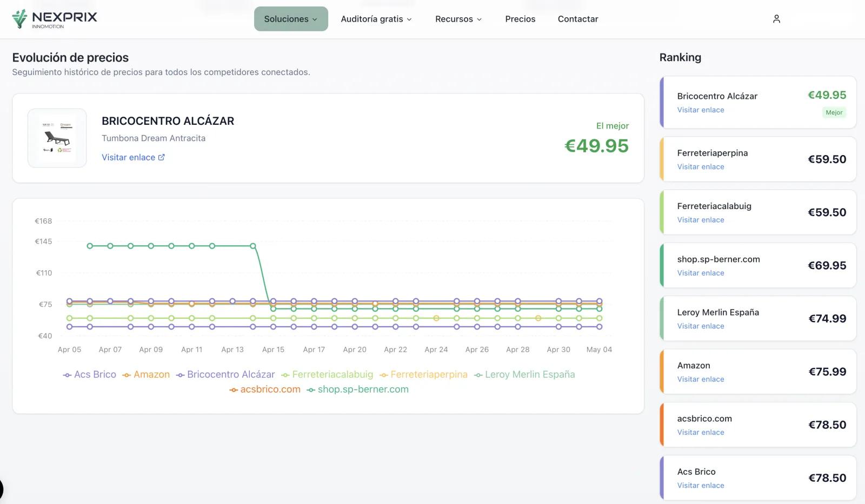Open the Soluciones dropdown menu
This screenshot has height=504, width=865.
(x=291, y=19)
